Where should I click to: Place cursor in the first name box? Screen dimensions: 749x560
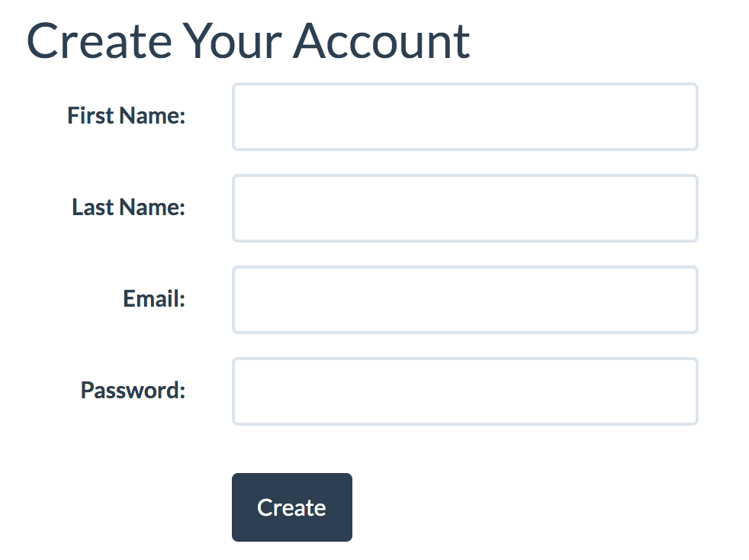pyautogui.click(x=465, y=117)
